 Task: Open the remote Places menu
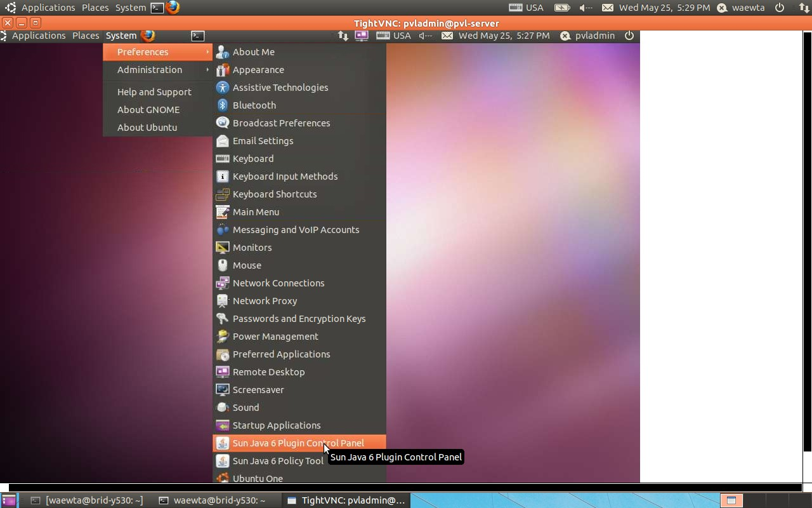pyautogui.click(x=86, y=36)
